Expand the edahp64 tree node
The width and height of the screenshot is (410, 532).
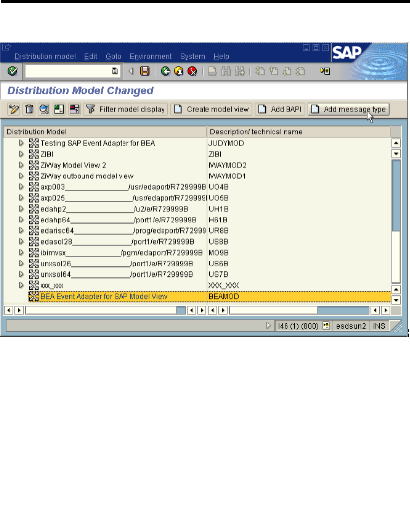tap(21, 220)
